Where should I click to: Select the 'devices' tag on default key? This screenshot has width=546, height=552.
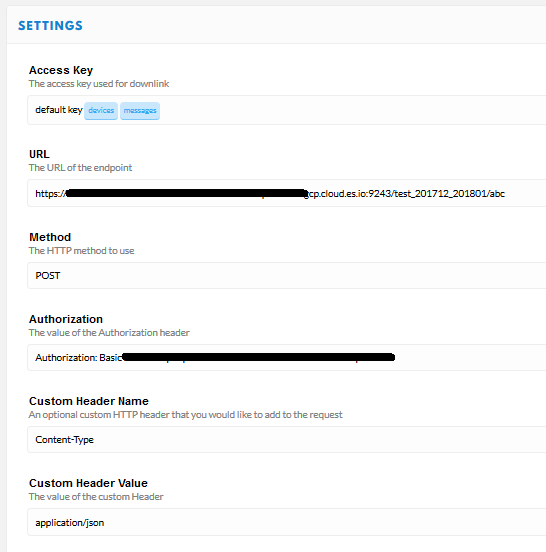coord(101,111)
